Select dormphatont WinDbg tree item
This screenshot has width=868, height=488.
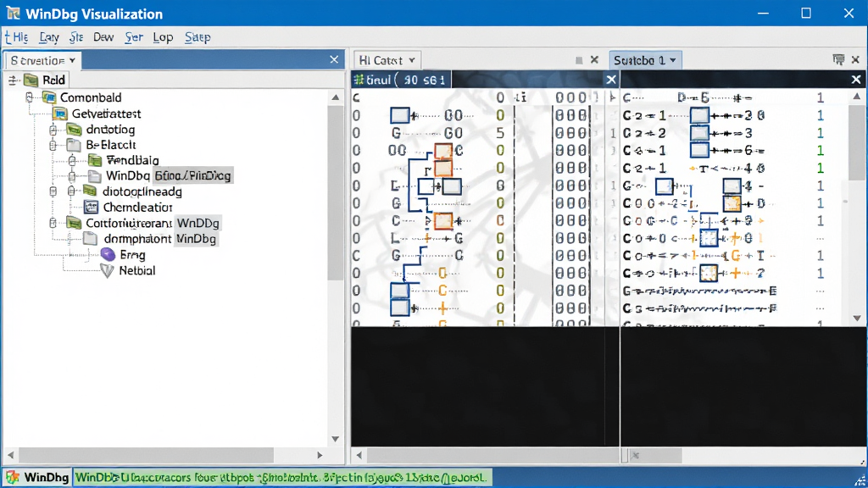coord(160,239)
